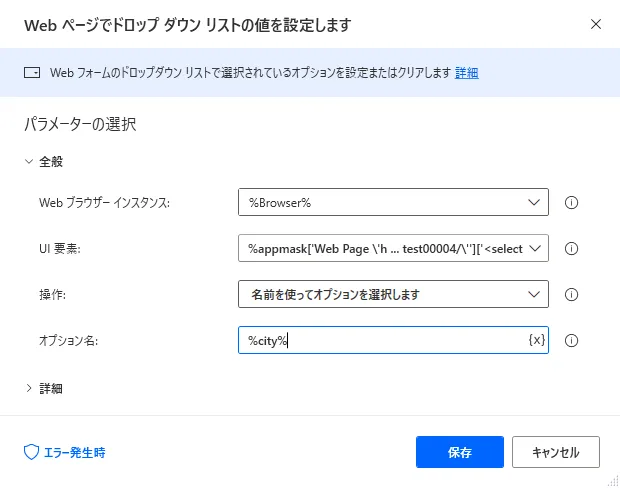
Task: Open the 名前を使ってオプションを選択します dropdown
Action: [x=394, y=295]
